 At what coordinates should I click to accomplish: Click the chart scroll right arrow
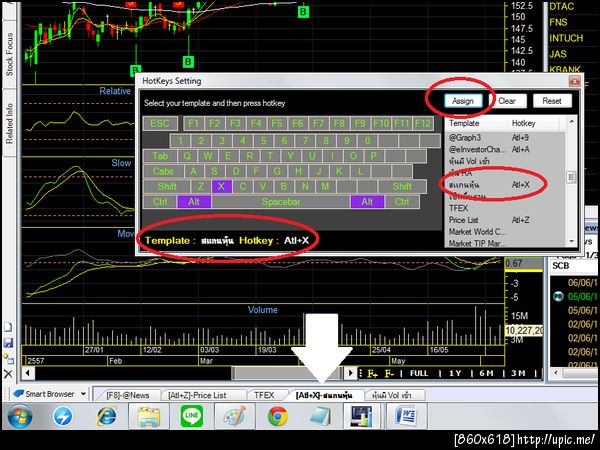[351, 373]
